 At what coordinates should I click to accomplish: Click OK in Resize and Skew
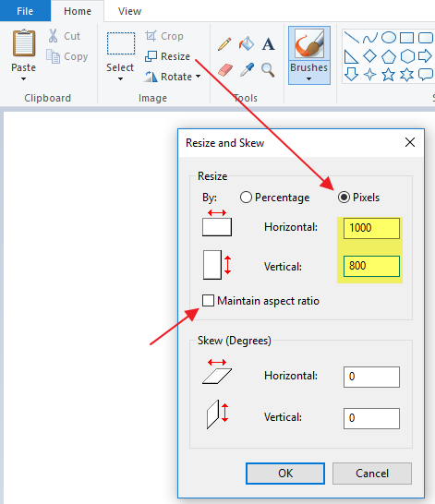[285, 474]
